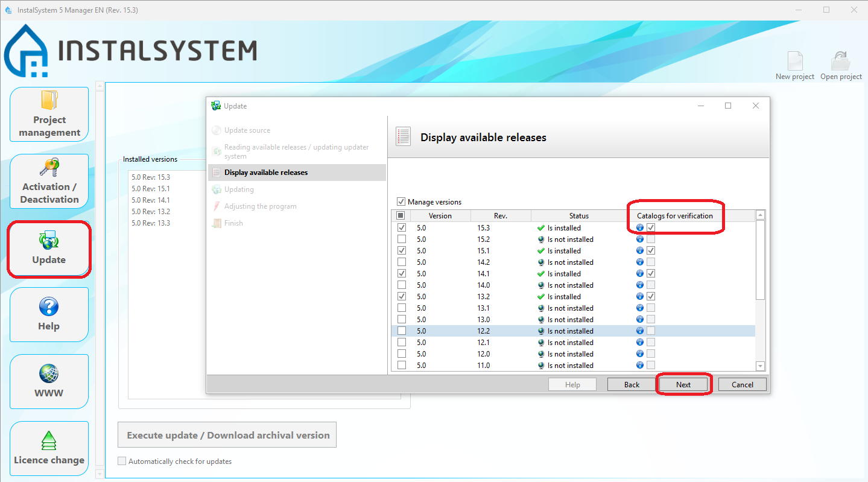
Task: Open the Update section in sidebar
Action: [49, 249]
